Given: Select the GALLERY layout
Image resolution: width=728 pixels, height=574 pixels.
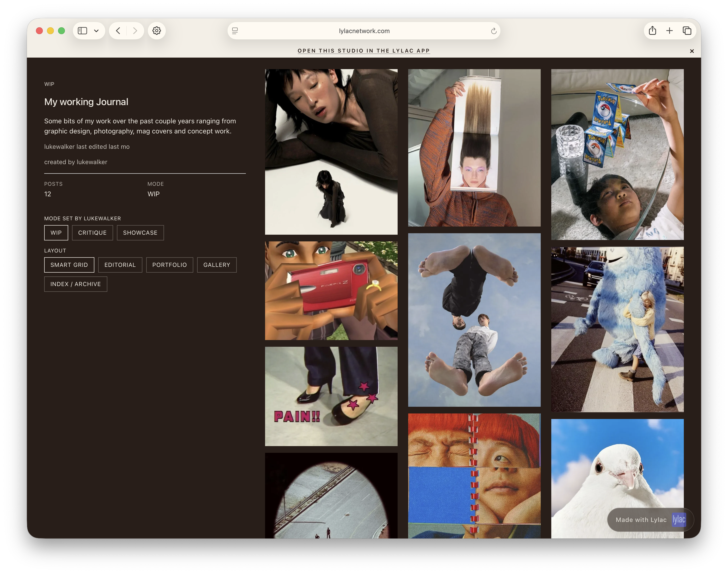Looking at the screenshot, I should (217, 265).
